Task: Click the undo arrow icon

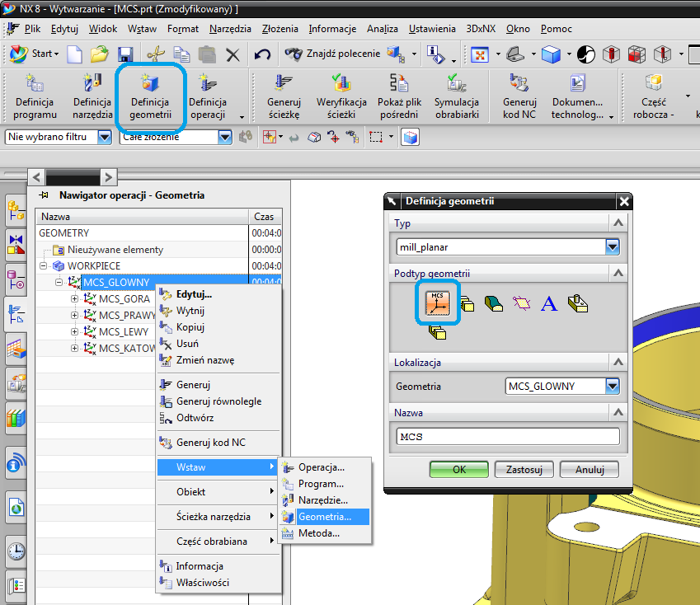Action: tap(262, 55)
